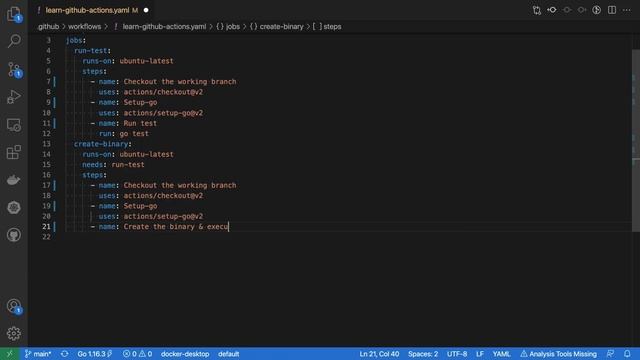Change encoding via UTF-8

pos(457,354)
